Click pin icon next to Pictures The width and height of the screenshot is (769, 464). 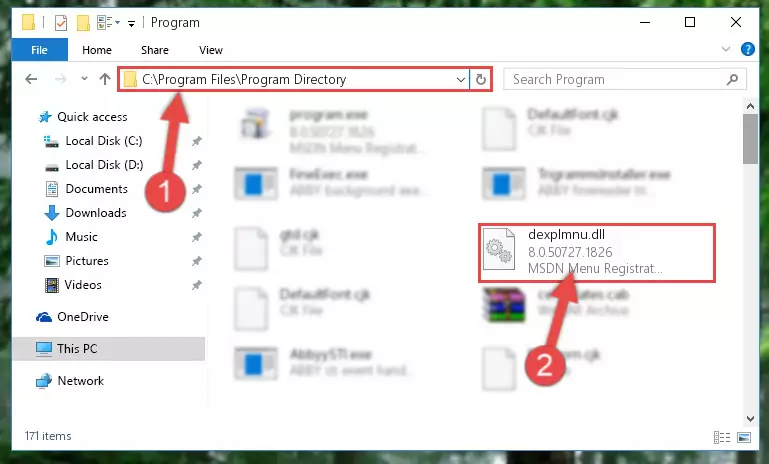click(x=196, y=261)
